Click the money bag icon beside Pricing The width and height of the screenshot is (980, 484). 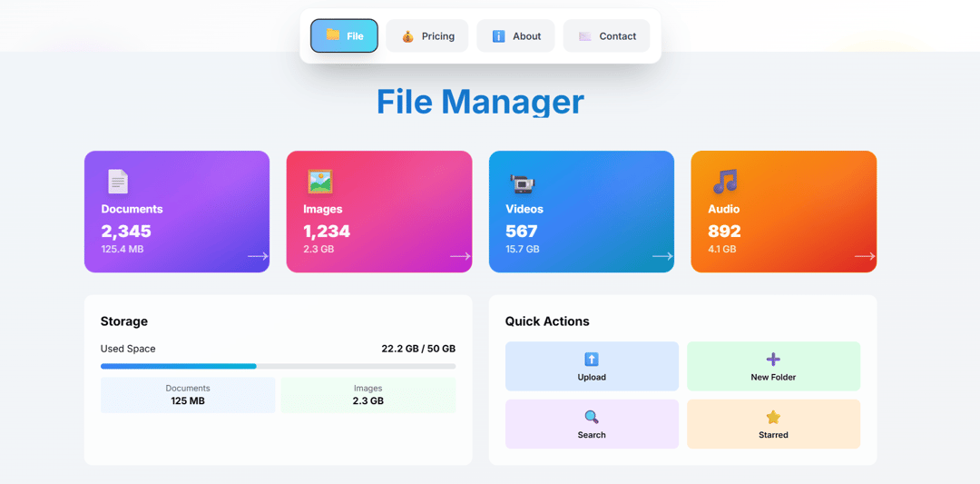(407, 36)
